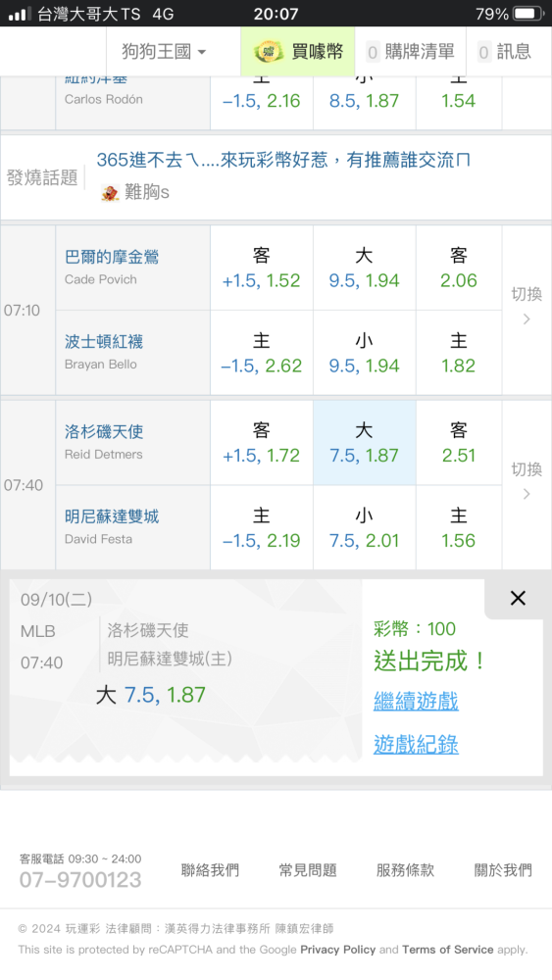Open 聯絡我們 in the footer

(210, 870)
